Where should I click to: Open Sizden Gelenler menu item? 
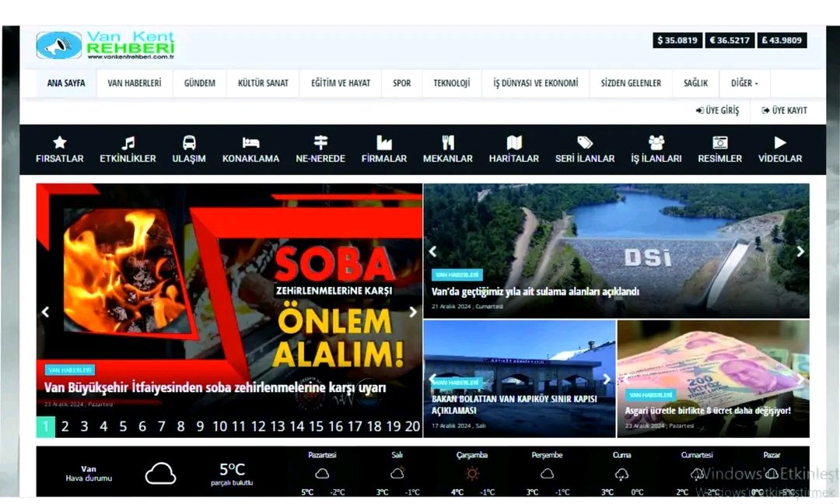(x=631, y=83)
